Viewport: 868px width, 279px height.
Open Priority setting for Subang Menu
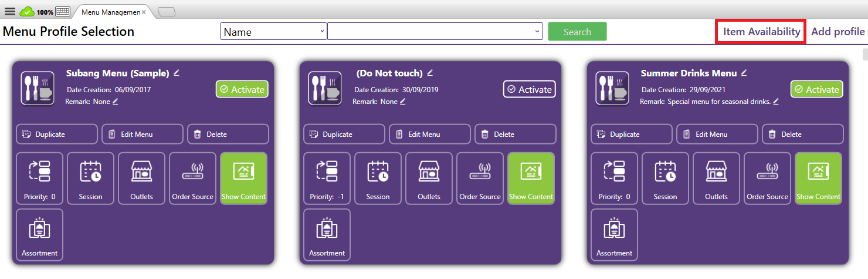tap(39, 179)
